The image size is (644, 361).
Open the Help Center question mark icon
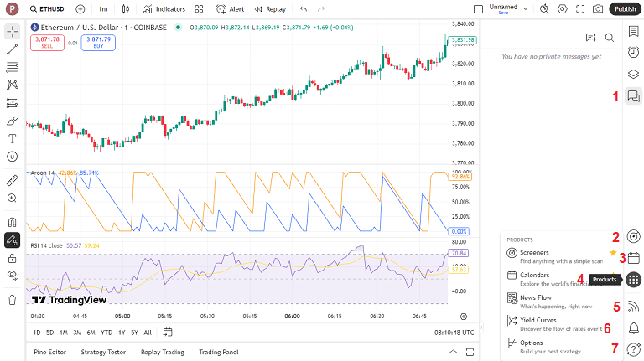click(634, 348)
